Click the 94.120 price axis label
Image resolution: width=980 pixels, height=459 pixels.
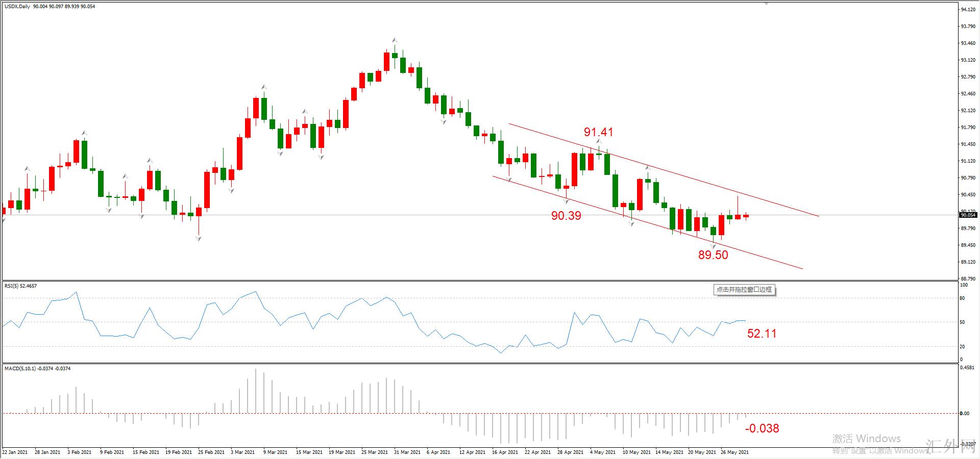(968, 10)
